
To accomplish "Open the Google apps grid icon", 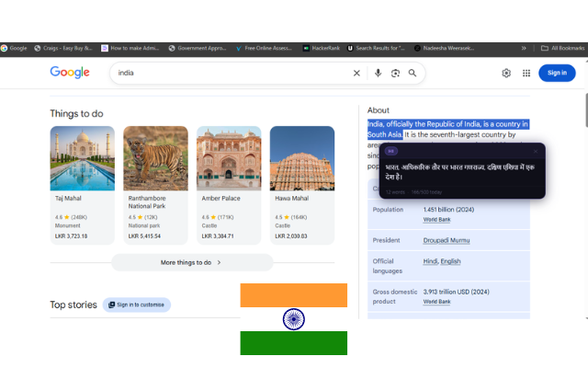I will click(526, 73).
